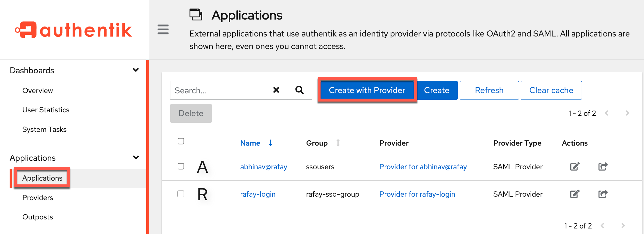The width and height of the screenshot is (644, 234).
Task: Open Provider for rafay-login link
Action: [x=417, y=194]
